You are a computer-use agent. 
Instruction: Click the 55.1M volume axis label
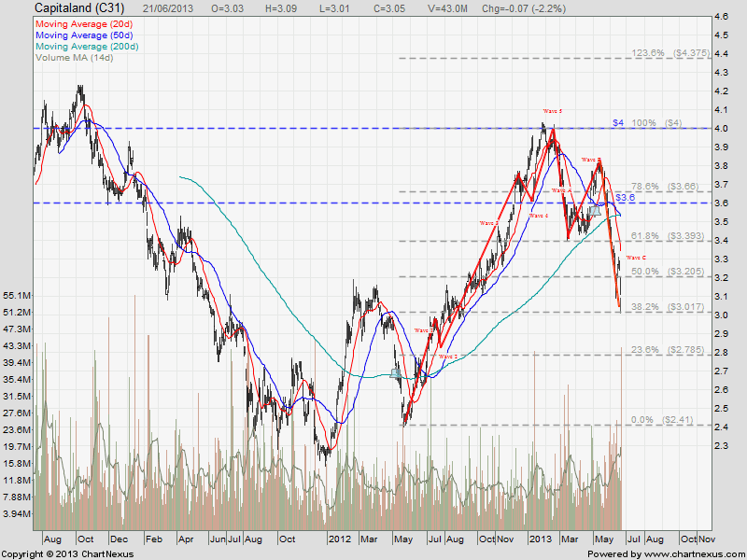17,296
